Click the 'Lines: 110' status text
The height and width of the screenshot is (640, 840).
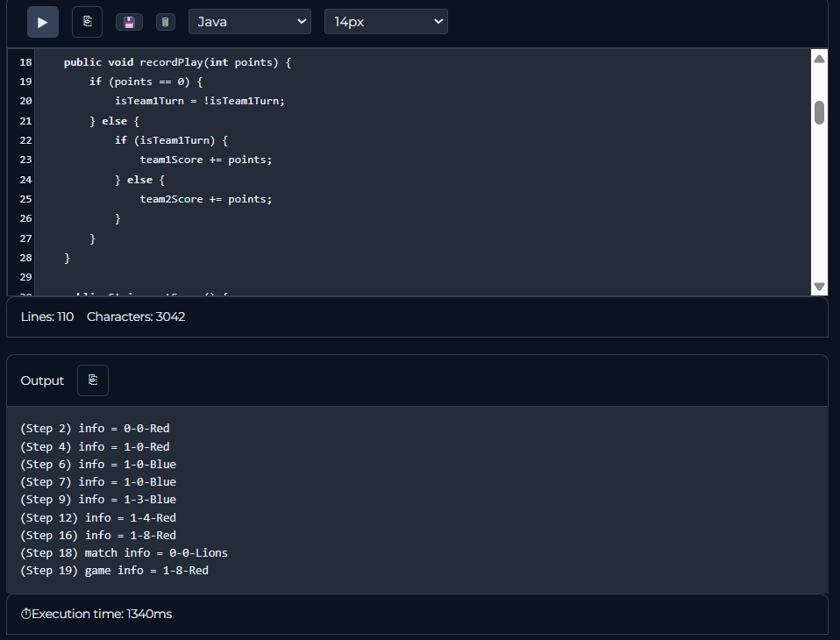click(47, 316)
